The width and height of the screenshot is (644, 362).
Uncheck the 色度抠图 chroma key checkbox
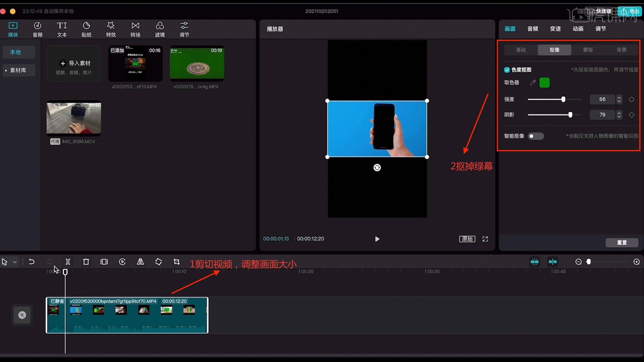point(507,70)
